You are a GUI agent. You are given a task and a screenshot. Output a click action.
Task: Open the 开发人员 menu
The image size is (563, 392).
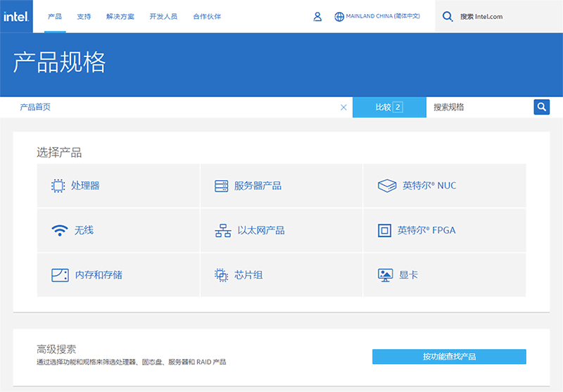pyautogui.click(x=163, y=16)
